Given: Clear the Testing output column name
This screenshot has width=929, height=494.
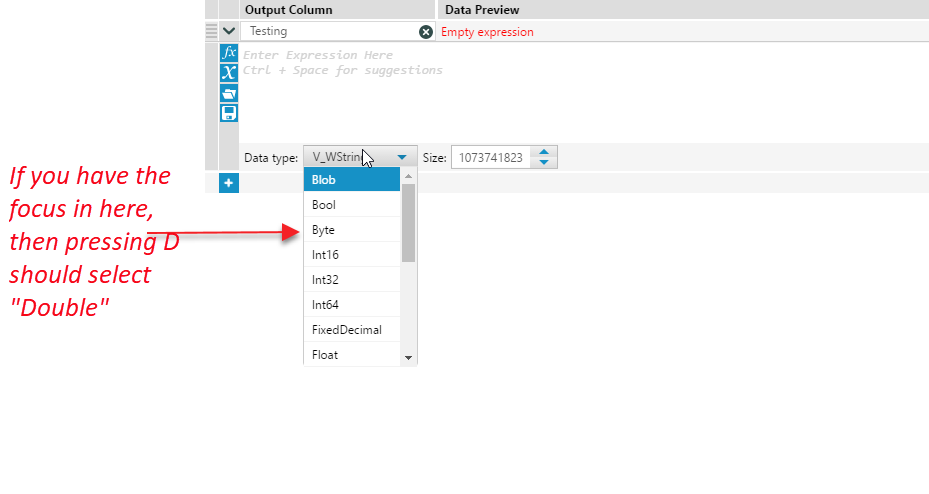Looking at the screenshot, I should (x=425, y=32).
